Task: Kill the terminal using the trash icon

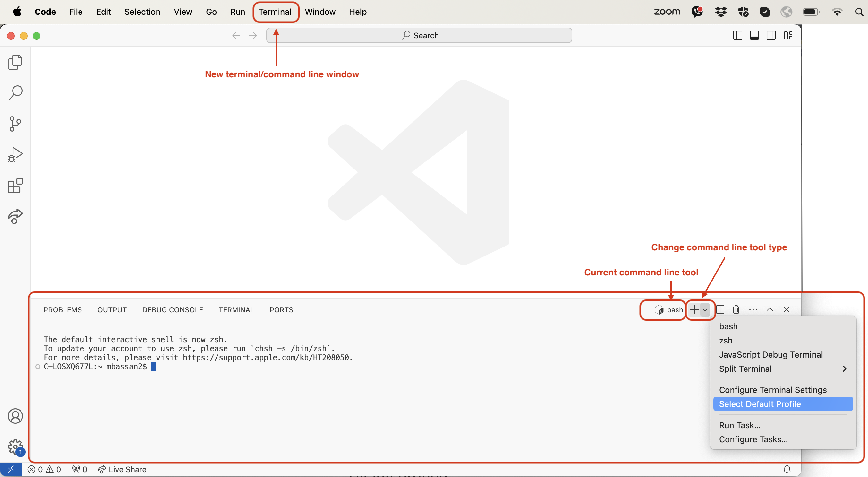Action: (736, 309)
